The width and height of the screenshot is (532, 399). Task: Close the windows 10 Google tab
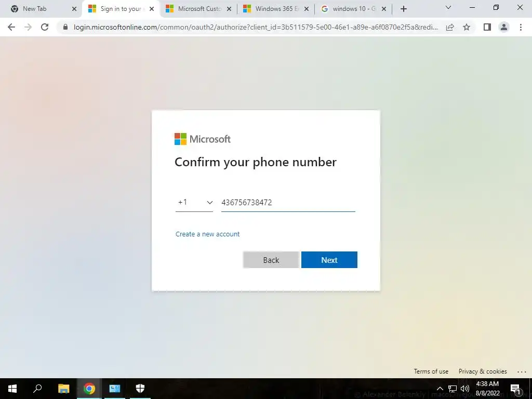(x=384, y=9)
